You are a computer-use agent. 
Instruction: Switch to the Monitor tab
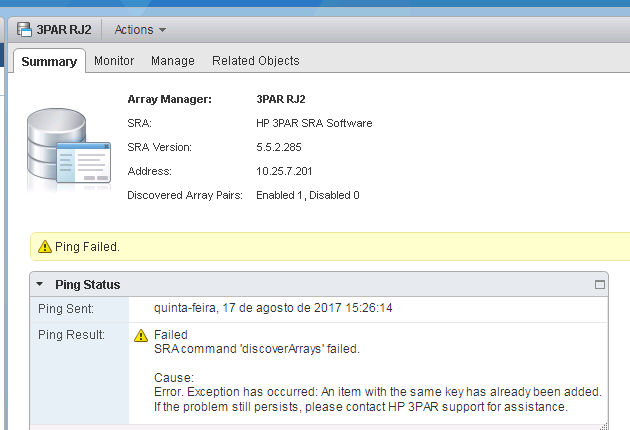[x=114, y=61]
